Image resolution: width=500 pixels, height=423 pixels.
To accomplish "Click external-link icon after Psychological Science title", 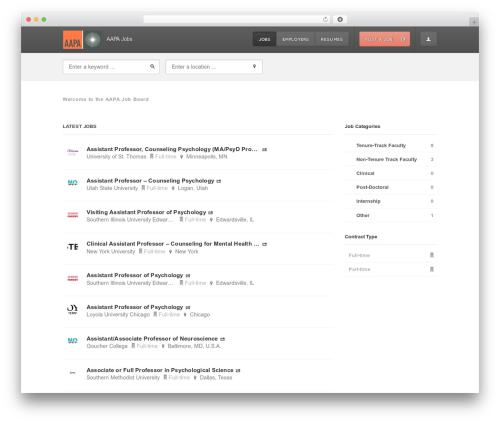I will (x=238, y=370).
